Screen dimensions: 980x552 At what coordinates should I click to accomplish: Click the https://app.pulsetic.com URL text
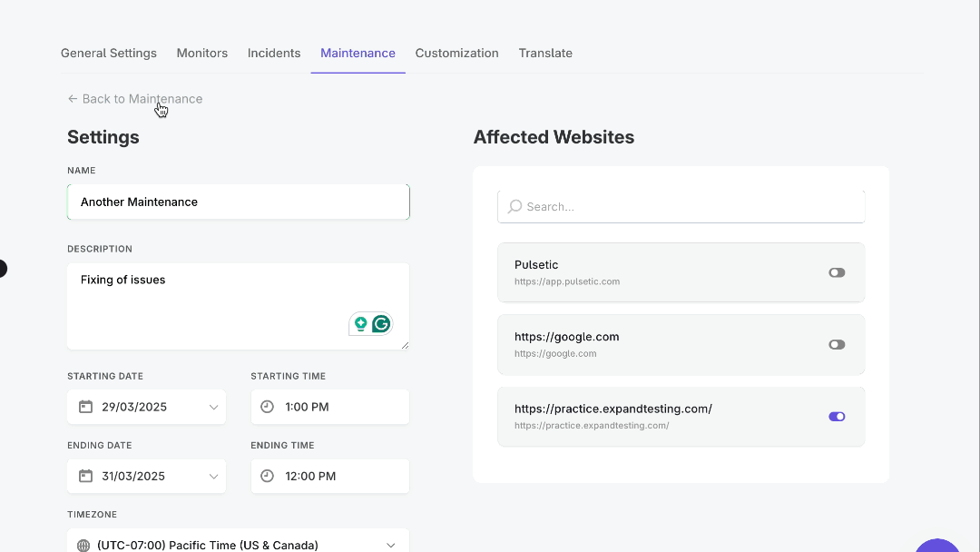(567, 281)
